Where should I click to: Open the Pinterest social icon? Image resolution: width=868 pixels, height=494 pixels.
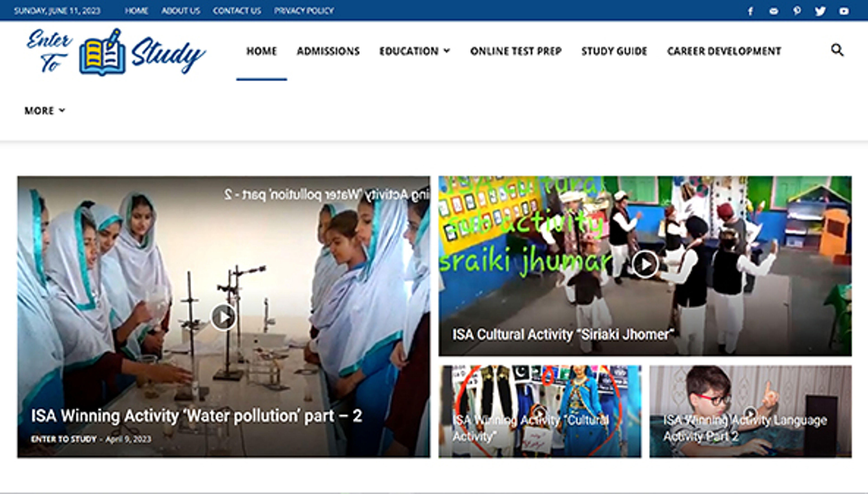(797, 11)
